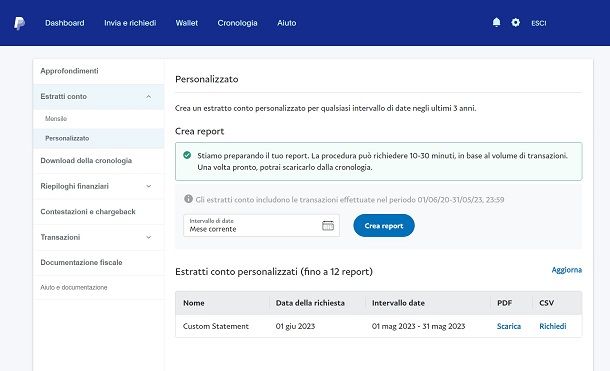Click the info icon beside the period note
Image resolution: width=610 pixels, height=371 pixels.
[x=188, y=199]
